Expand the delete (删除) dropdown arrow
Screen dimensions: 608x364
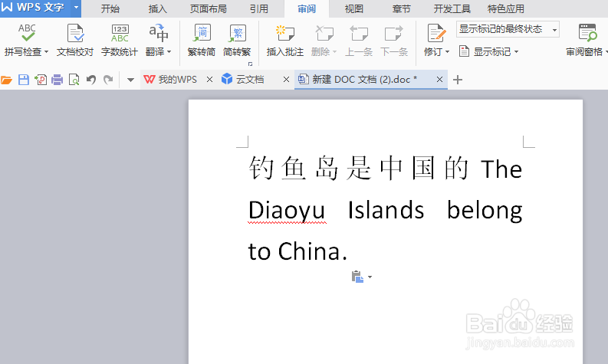coord(334,52)
